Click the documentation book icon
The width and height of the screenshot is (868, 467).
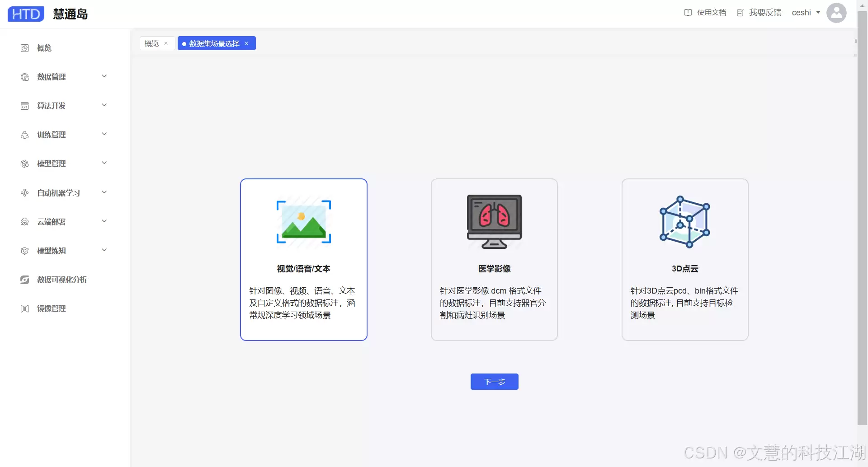click(x=688, y=13)
